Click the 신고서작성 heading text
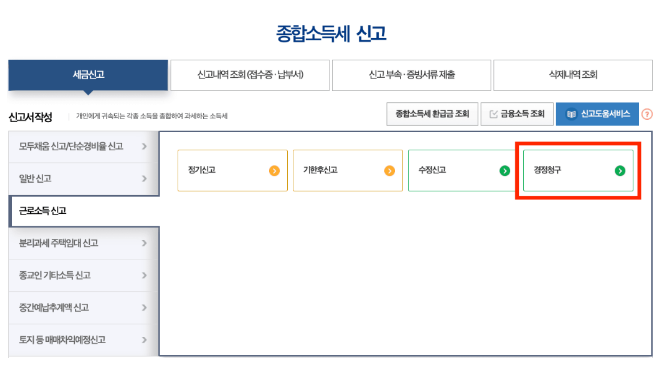The image size is (662, 368). click(x=30, y=117)
